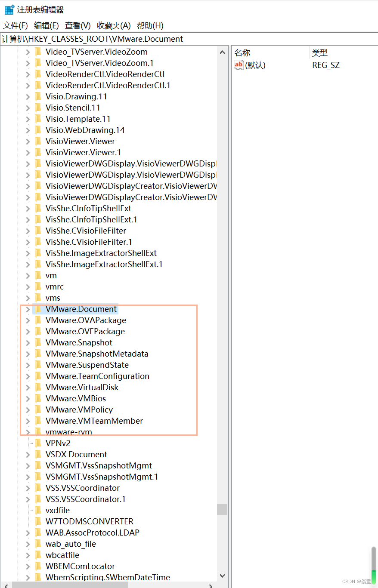This screenshot has width=378, height=588.
Task: Expand the WBEMComLocator key
Action: (28, 566)
